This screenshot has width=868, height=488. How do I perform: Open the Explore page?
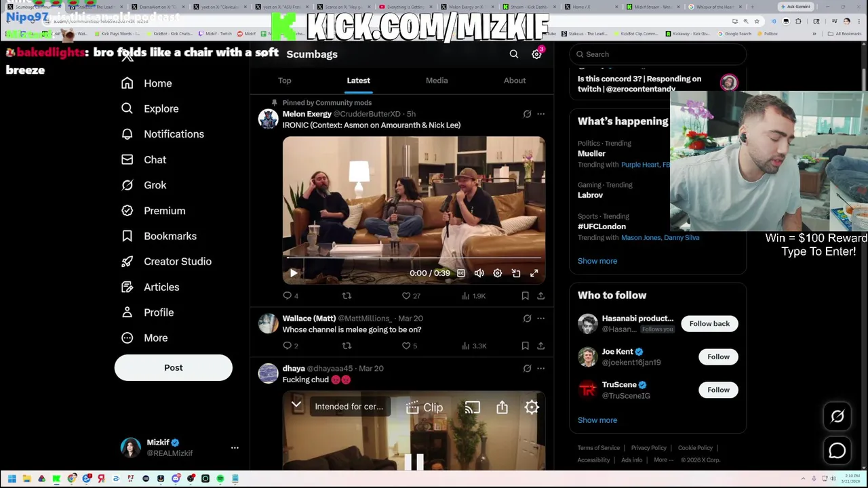150,108
